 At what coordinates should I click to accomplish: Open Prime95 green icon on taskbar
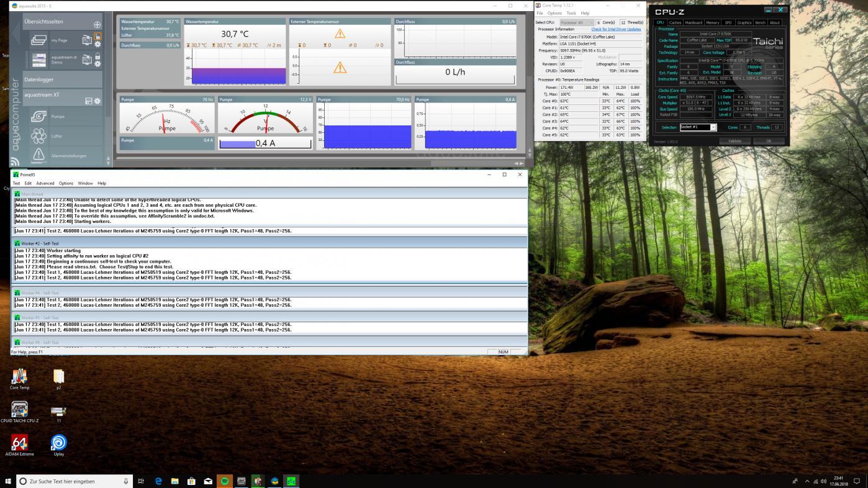click(x=291, y=481)
